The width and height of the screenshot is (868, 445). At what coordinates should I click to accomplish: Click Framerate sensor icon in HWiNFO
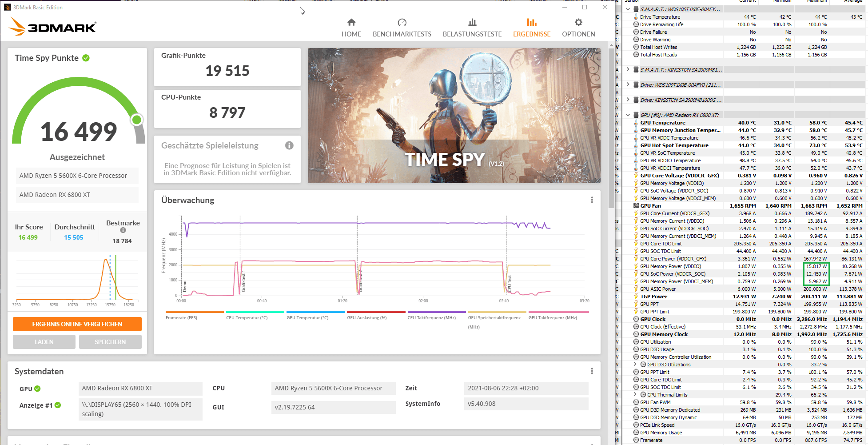[x=636, y=440]
